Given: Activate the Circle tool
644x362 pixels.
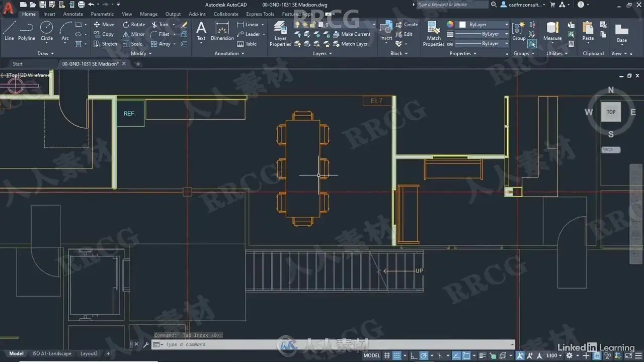Looking at the screenshot, I should pyautogui.click(x=47, y=31).
